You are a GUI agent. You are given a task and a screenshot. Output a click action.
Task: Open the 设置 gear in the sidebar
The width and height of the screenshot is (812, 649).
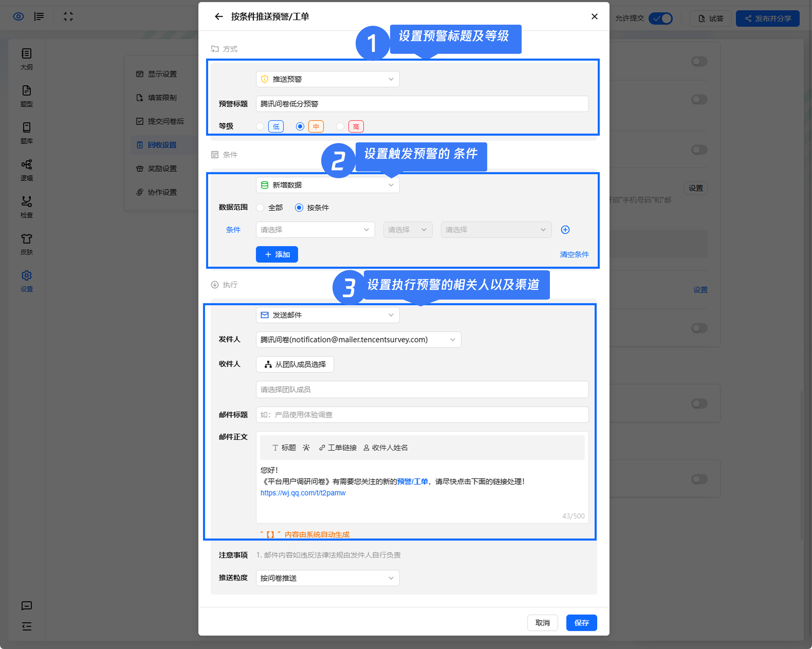(26, 281)
